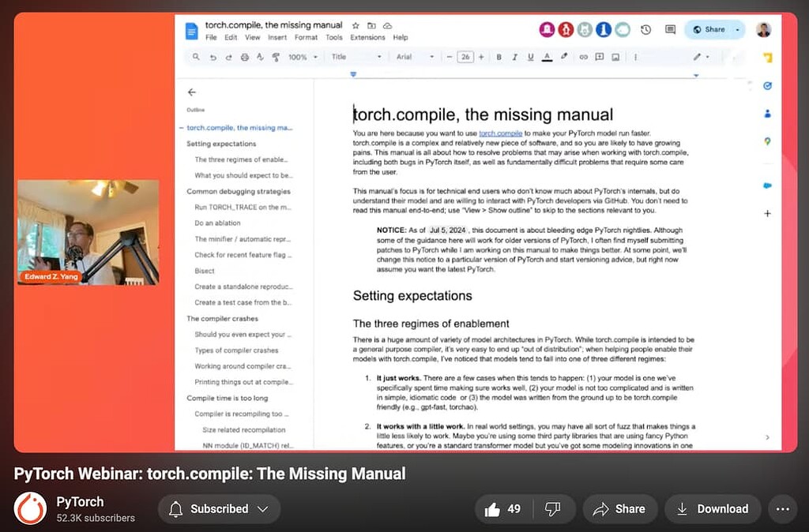Image resolution: width=809 pixels, height=532 pixels.
Task: Open the highlight color tool
Action: coord(564,57)
